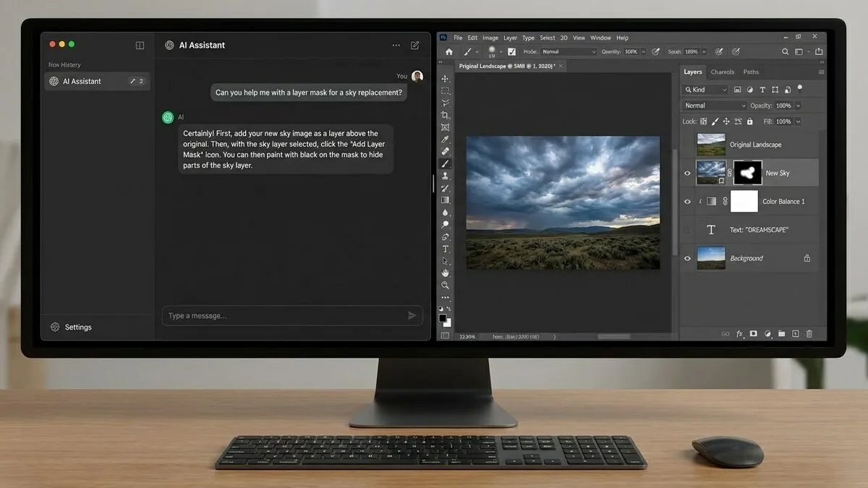868x488 pixels.
Task: Hide the New Sky layer
Action: click(687, 173)
